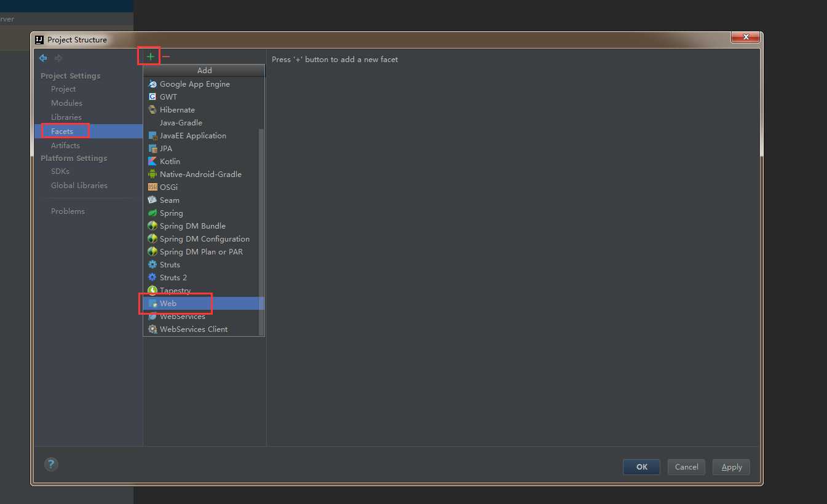Pick Hibernate in the Add menu
This screenshot has height=504, width=827.
(x=200, y=110)
